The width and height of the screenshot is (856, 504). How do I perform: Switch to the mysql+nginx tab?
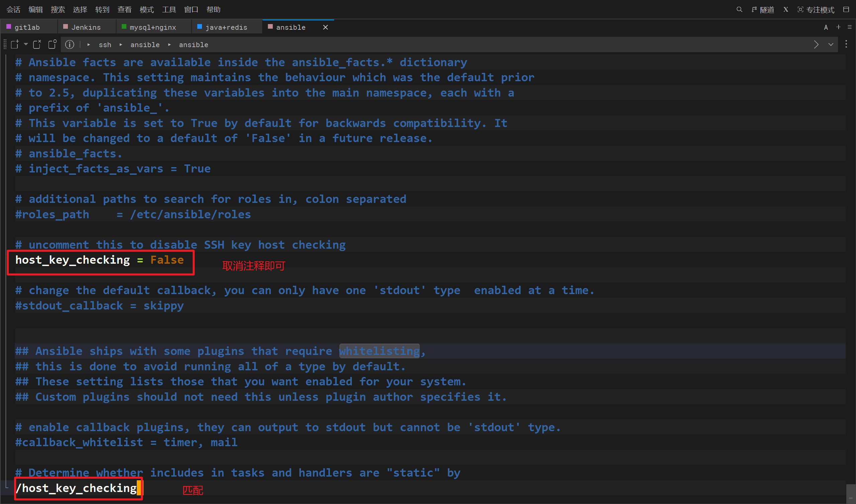click(152, 27)
